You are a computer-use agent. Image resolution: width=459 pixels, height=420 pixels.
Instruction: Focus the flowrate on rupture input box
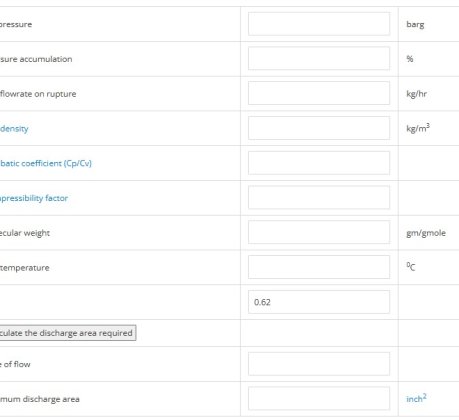pyautogui.click(x=319, y=93)
